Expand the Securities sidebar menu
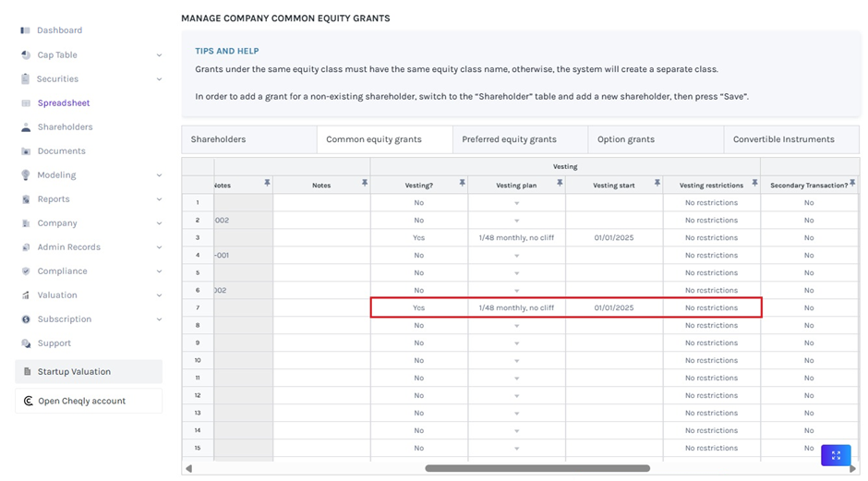This screenshot has width=868, height=481. [x=159, y=79]
